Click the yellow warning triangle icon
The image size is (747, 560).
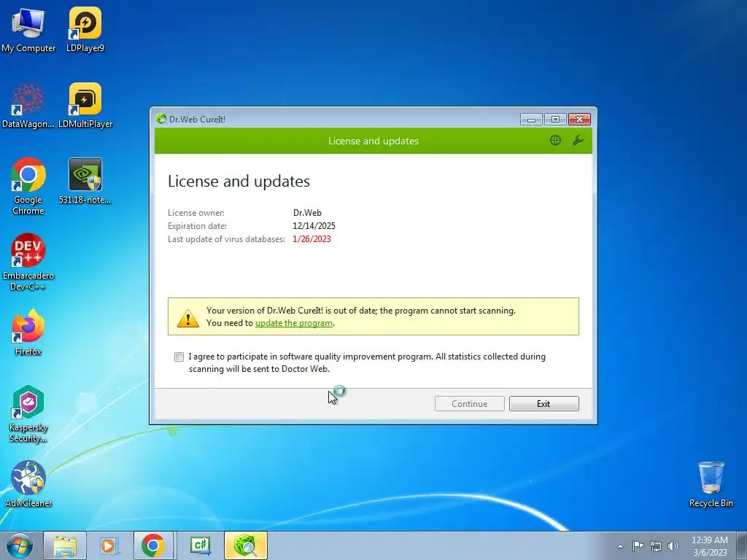point(187,318)
